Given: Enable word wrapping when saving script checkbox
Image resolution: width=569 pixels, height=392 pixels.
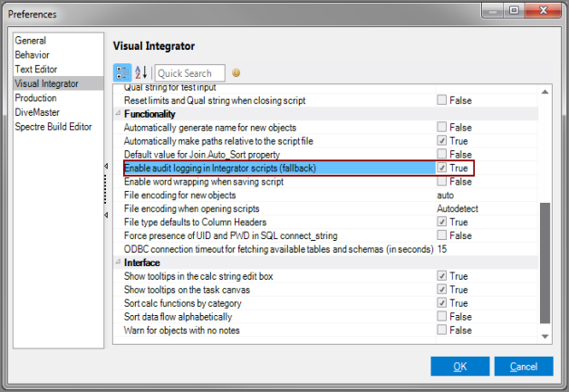Looking at the screenshot, I should pos(441,181).
